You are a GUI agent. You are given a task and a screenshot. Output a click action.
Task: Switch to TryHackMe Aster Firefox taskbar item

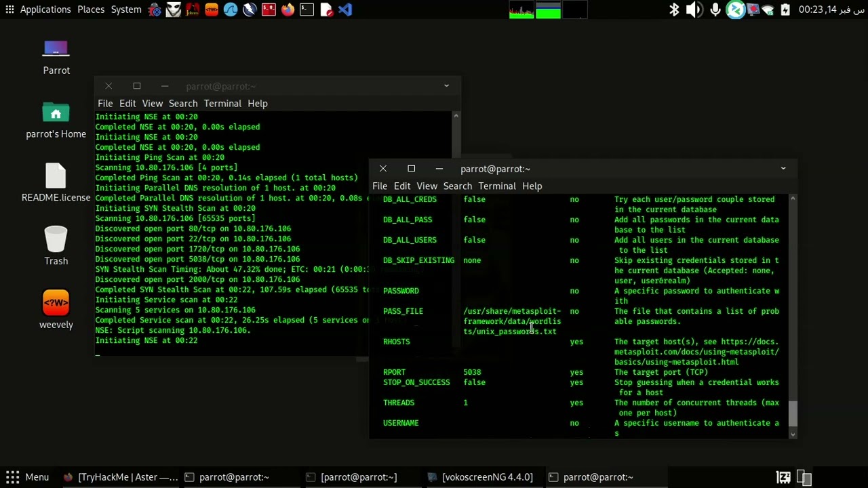coord(120,477)
